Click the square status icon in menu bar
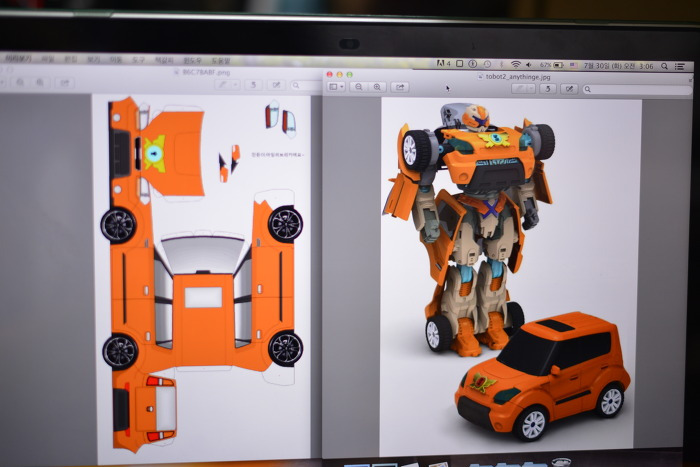This screenshot has width=700, height=467. [459, 64]
